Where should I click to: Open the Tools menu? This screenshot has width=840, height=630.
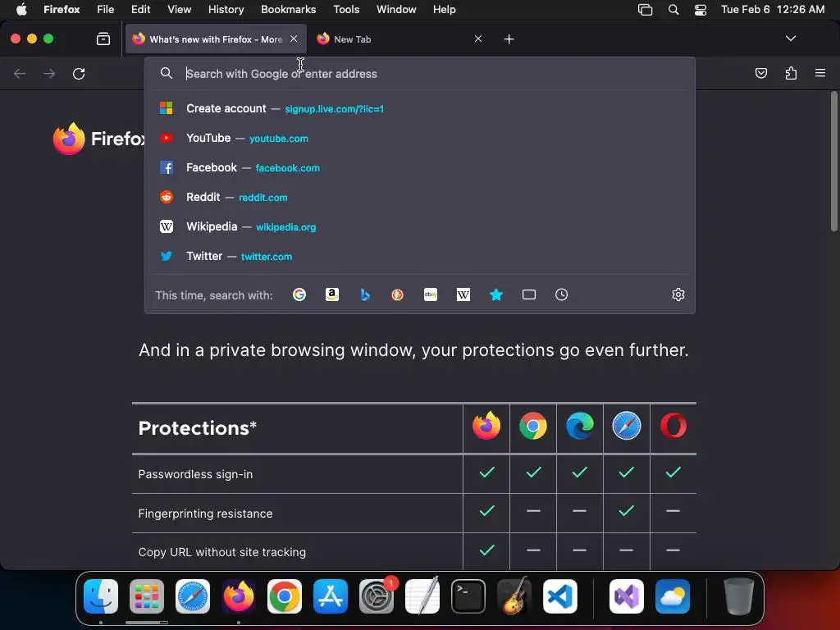pyautogui.click(x=346, y=10)
